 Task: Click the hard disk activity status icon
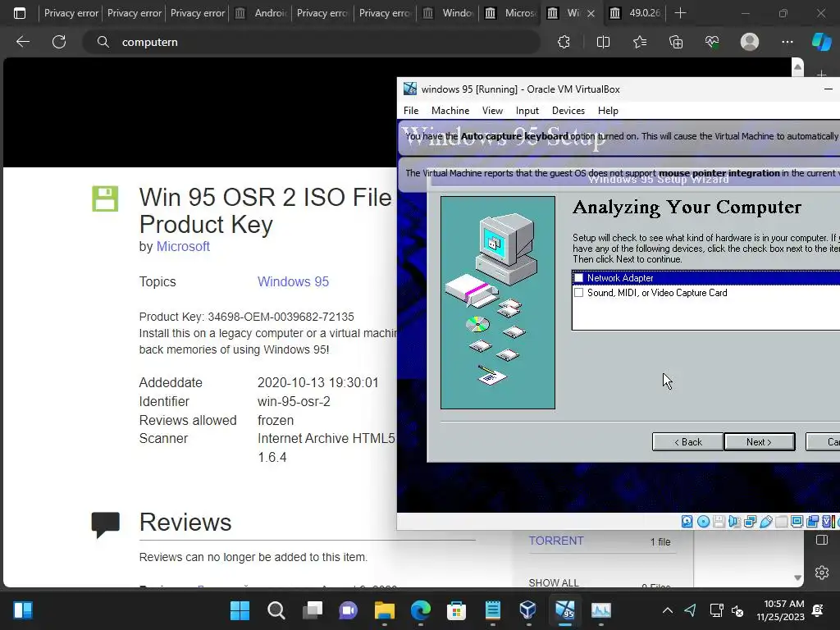687,521
